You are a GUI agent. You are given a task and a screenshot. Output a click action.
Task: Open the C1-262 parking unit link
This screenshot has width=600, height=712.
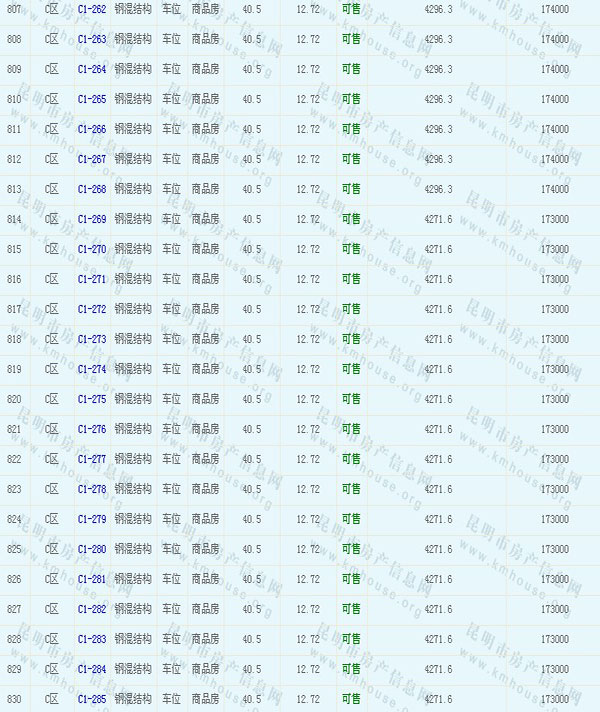pos(91,10)
